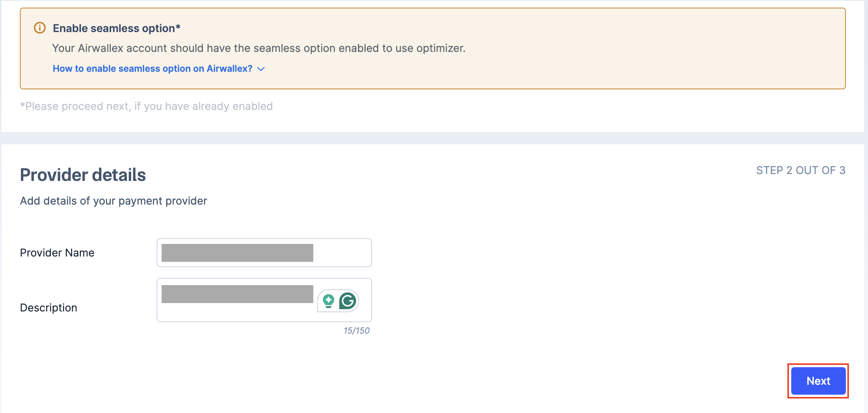Click the Grammarly lightbulb suggestion icon
The image size is (868, 413).
click(329, 301)
